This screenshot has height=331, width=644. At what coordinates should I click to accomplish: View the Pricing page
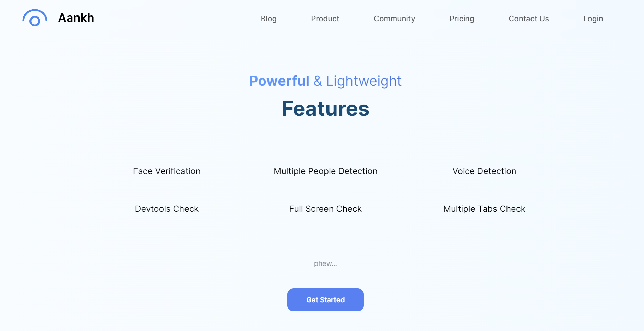[462, 19]
